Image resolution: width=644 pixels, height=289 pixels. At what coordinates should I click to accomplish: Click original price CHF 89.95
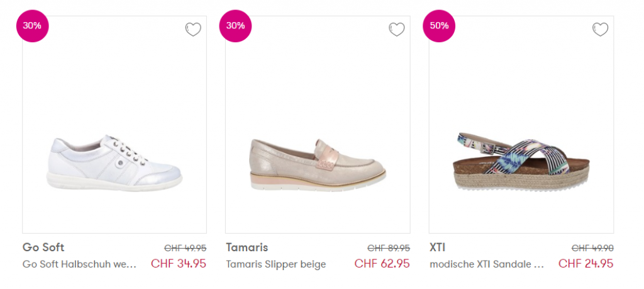389,248
